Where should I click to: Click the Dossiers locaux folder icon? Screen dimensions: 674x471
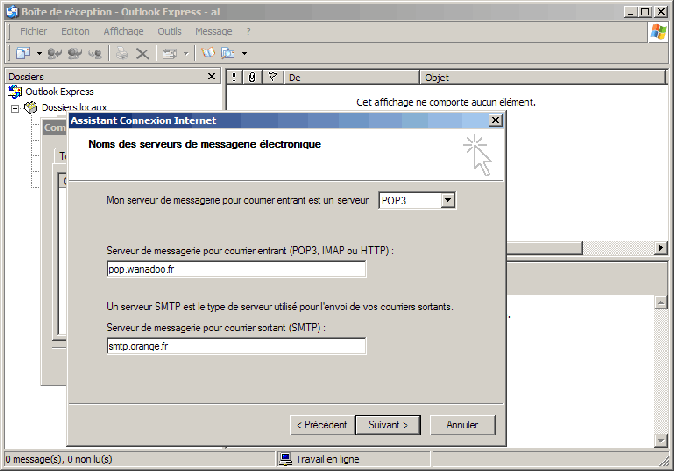[x=31, y=107]
